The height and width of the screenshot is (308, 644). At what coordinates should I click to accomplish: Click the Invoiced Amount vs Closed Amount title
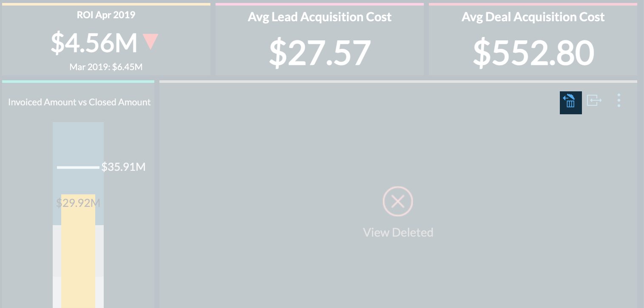click(x=79, y=102)
